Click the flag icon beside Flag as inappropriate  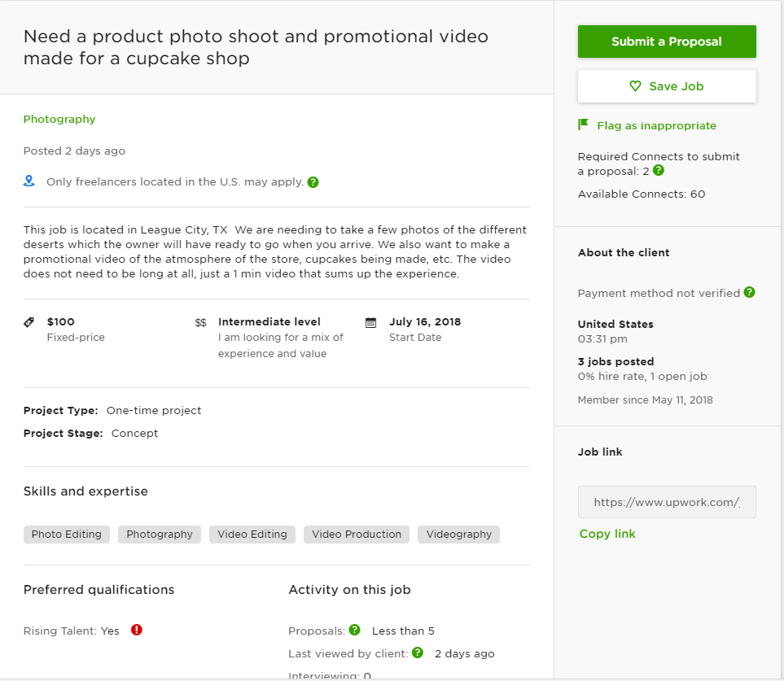[583, 124]
